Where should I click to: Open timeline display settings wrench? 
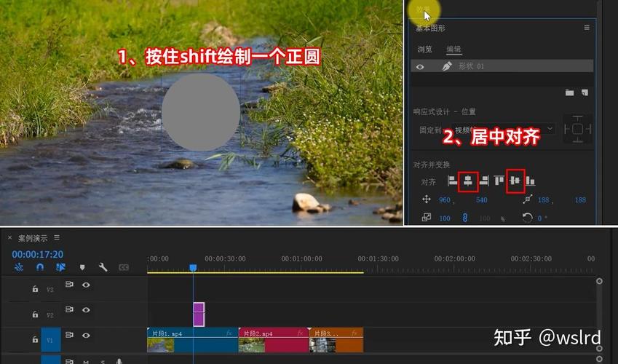pos(103,267)
